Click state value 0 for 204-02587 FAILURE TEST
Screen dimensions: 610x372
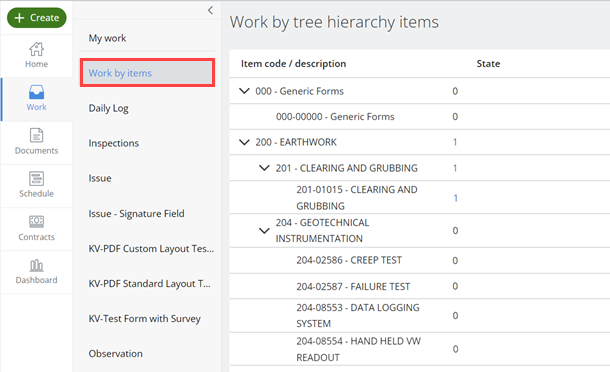coord(455,286)
